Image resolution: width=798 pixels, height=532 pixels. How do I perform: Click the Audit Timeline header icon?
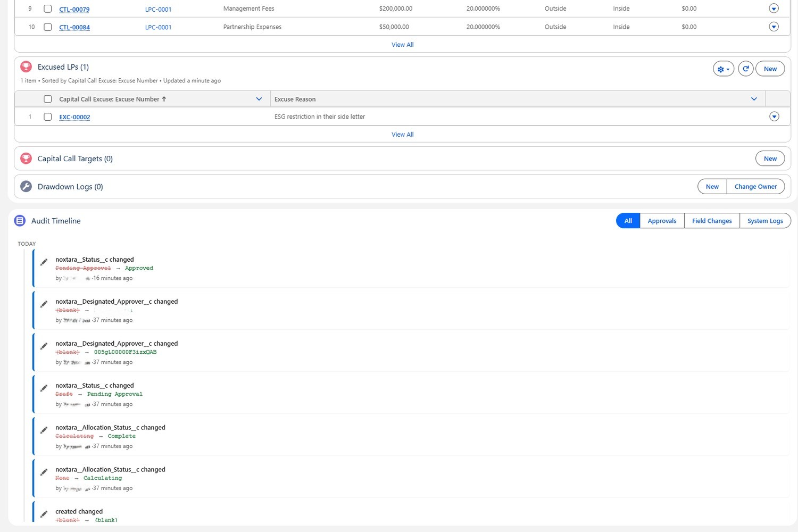pos(20,221)
